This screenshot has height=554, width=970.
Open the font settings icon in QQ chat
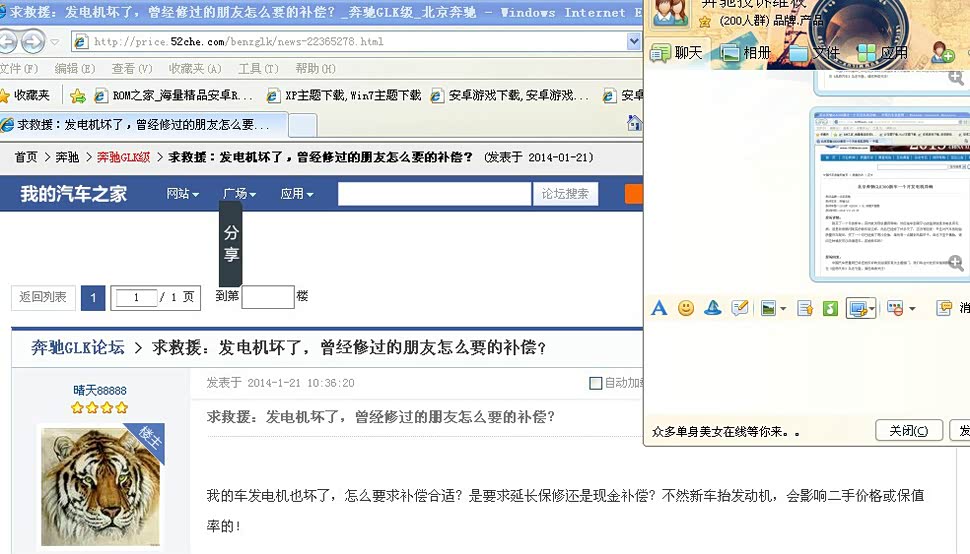pos(659,308)
